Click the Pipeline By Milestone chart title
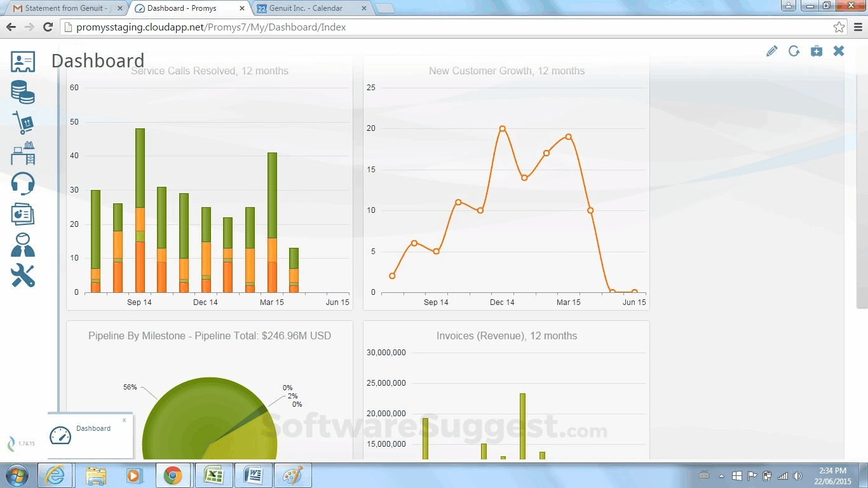This screenshot has height=488, width=868. (x=210, y=336)
